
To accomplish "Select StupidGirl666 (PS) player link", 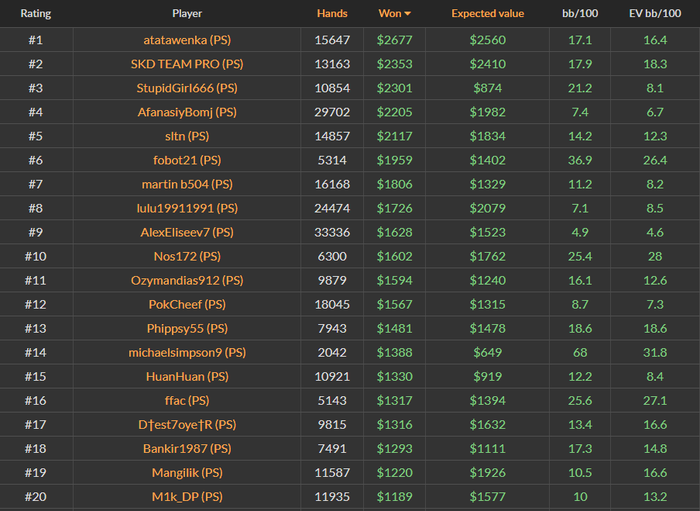I will (x=187, y=88).
